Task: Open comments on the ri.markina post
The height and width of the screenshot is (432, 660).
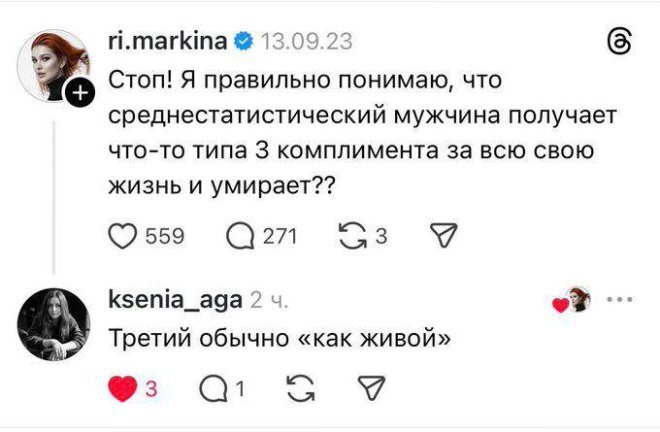Action: (241, 236)
